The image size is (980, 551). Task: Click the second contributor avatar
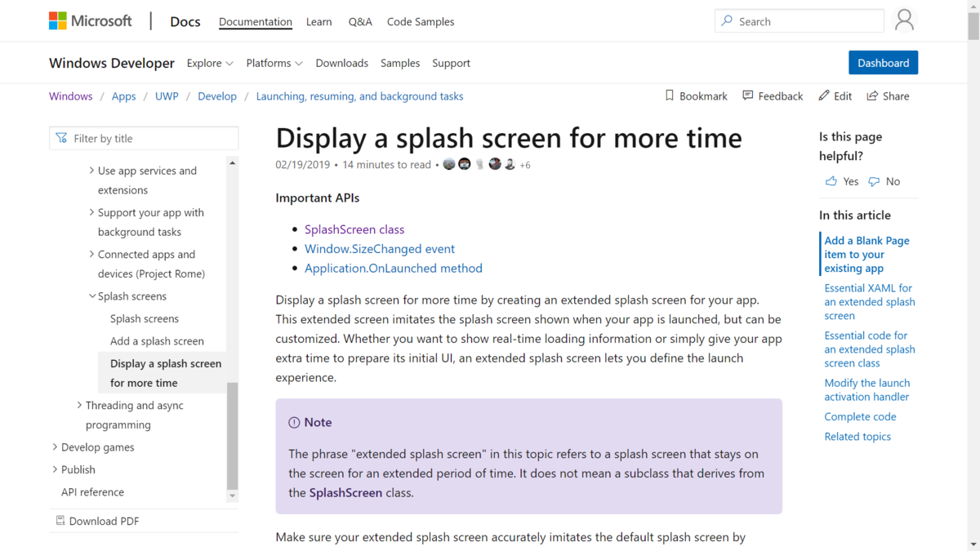(465, 164)
